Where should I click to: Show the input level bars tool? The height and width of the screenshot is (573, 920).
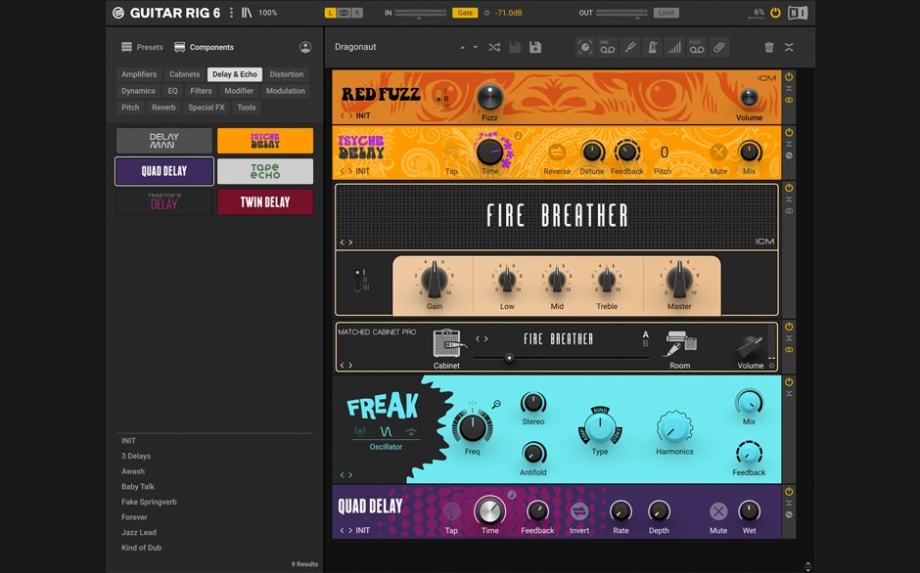(675, 47)
